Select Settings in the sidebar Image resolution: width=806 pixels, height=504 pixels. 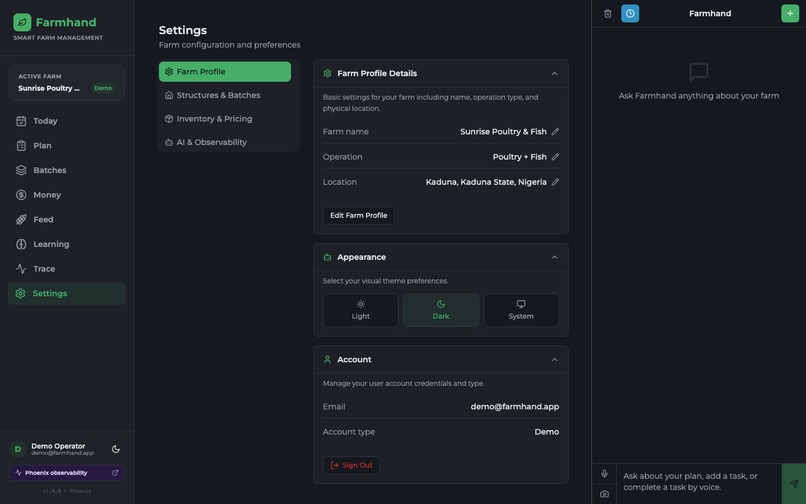pyautogui.click(x=67, y=294)
